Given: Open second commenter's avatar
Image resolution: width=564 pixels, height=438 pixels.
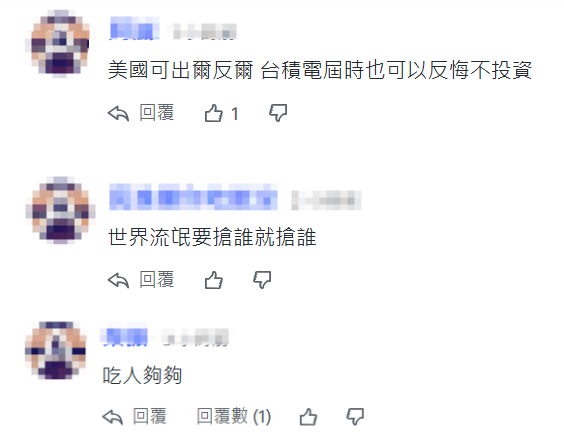Looking at the screenshot, I should coord(60,210).
